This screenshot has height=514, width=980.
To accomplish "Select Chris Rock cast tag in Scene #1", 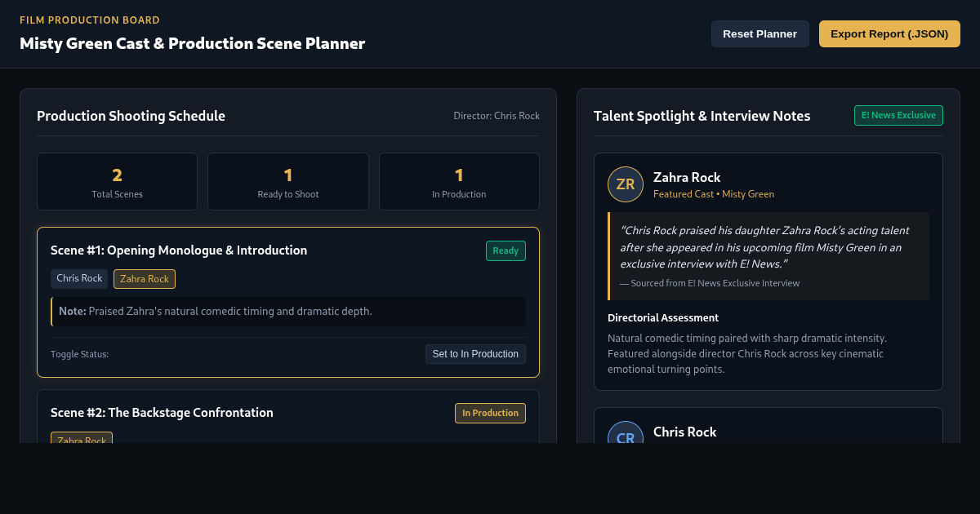I will [79, 279].
